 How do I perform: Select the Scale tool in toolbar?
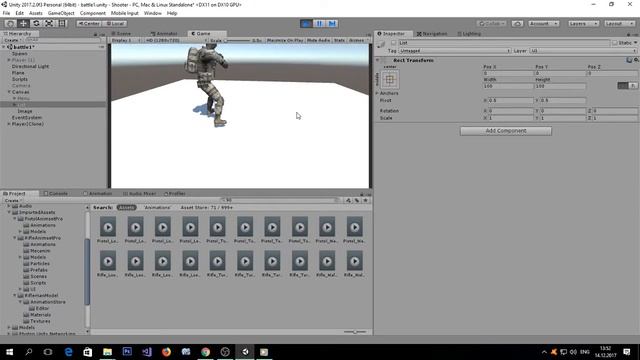(x=49, y=24)
